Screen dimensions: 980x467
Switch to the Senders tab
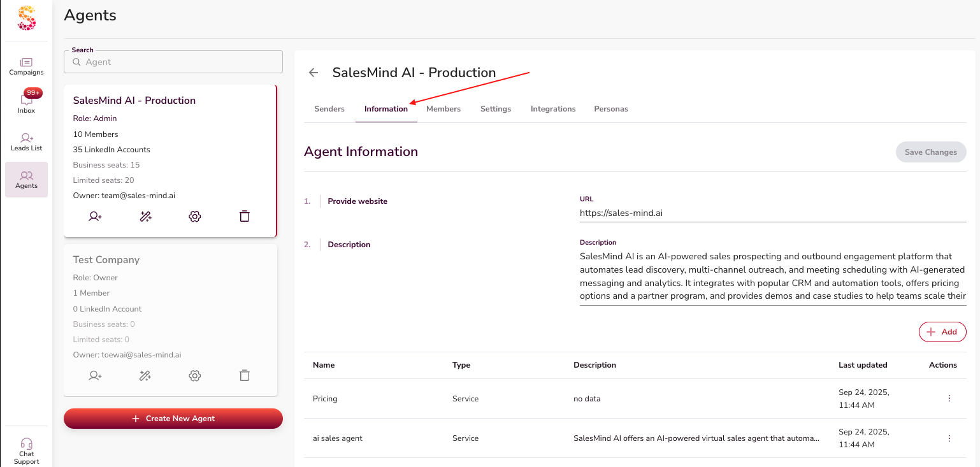pyautogui.click(x=329, y=109)
